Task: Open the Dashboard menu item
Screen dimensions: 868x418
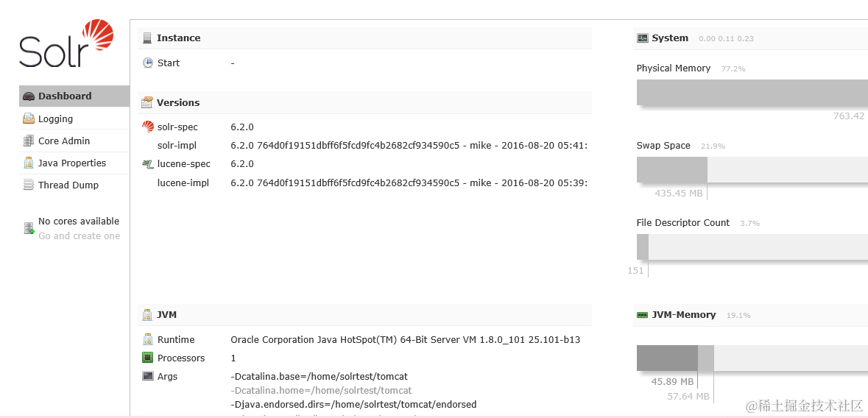Action: (74, 96)
